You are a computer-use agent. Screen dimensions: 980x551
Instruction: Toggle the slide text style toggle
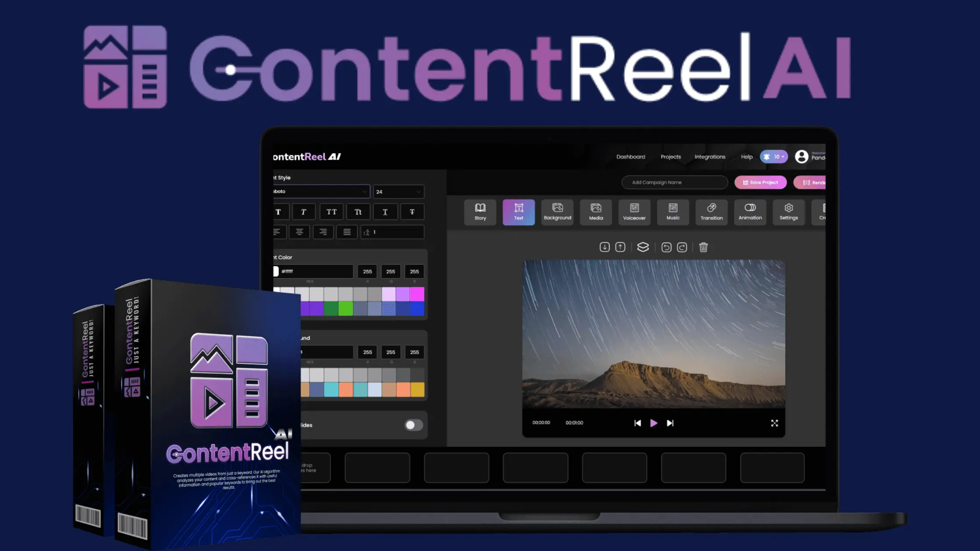point(411,425)
